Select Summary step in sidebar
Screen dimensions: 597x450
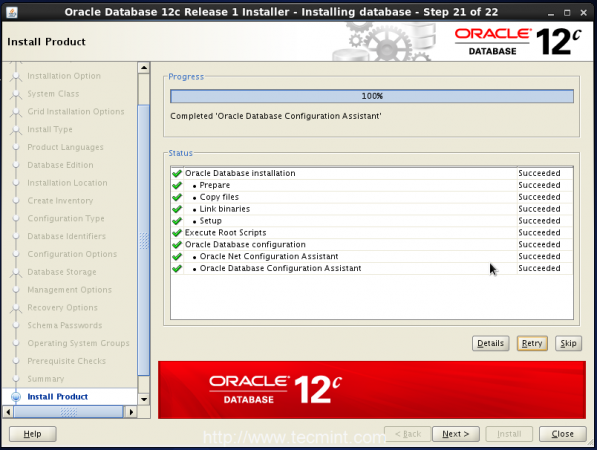click(46, 379)
